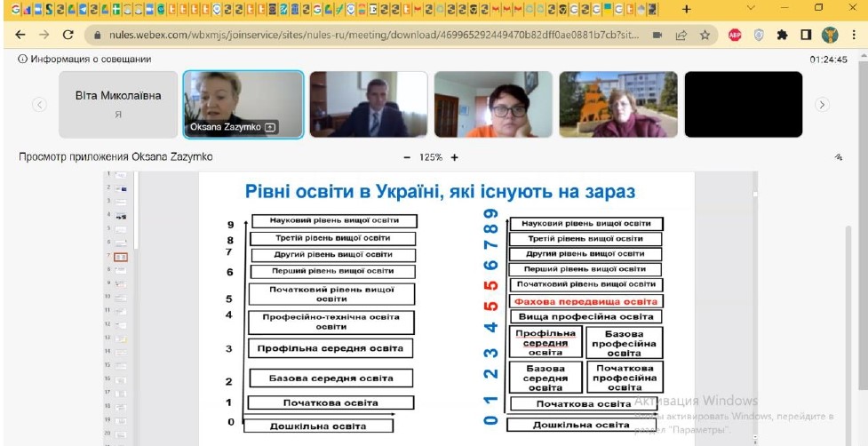Toggle the browser side panel
Screen dimensions: 868x446
pos(806,35)
